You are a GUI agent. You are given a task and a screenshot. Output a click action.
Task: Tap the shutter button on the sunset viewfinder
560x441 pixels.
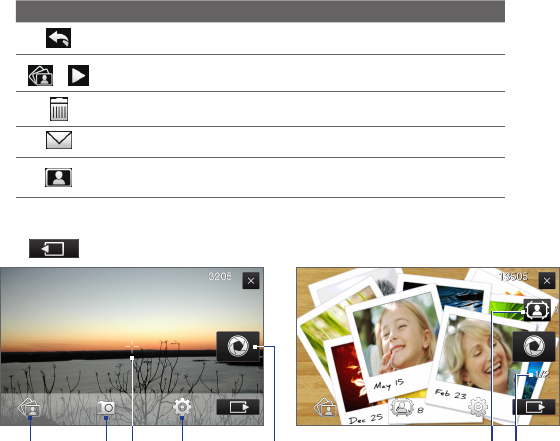(238, 346)
